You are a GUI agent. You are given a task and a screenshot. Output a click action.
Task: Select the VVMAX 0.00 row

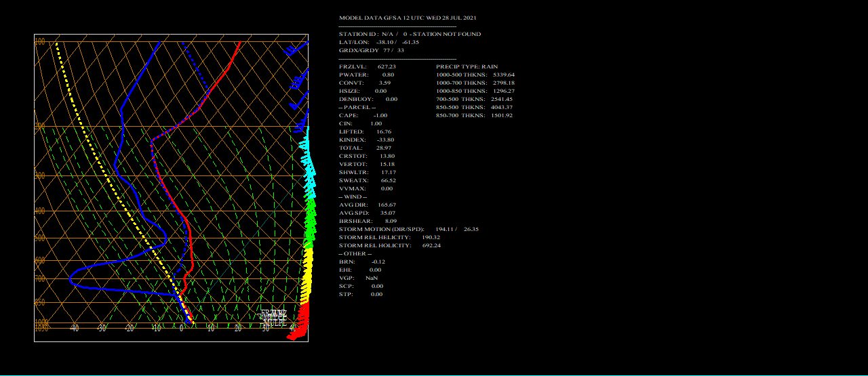366,188
